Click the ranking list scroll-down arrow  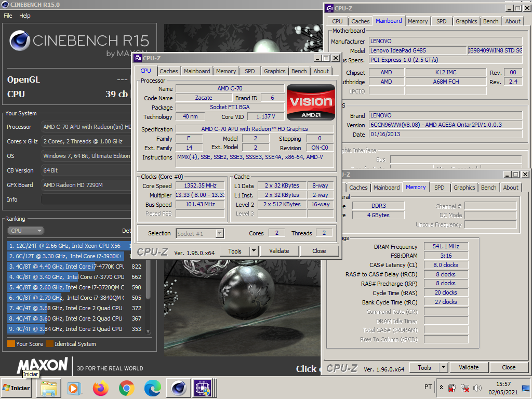148,331
